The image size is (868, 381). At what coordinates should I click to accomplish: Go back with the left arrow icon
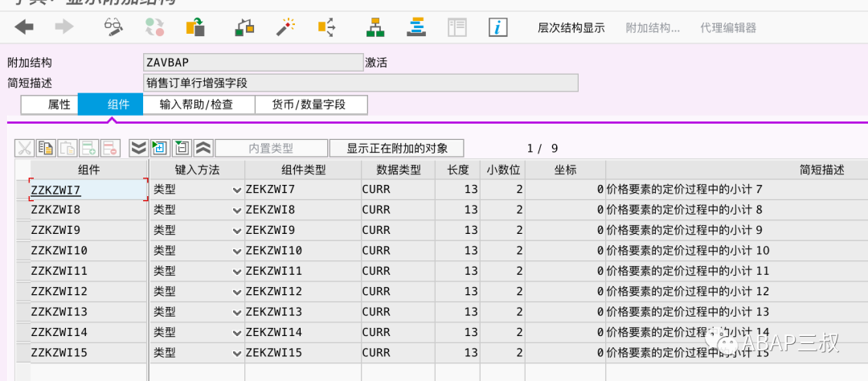[24, 27]
